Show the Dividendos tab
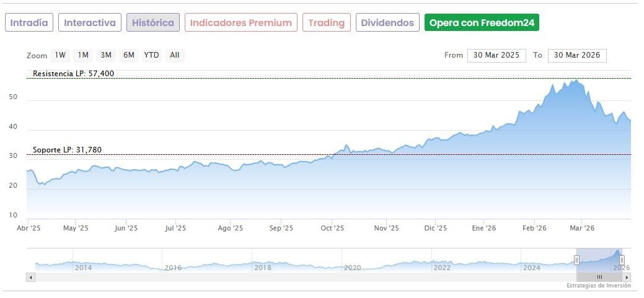Image resolution: width=644 pixels, height=298 pixels. 387,23
